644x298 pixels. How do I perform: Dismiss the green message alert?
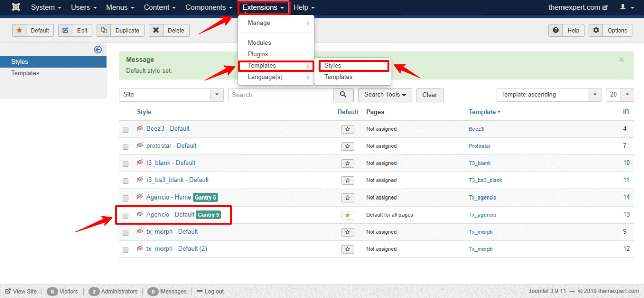tap(621, 60)
